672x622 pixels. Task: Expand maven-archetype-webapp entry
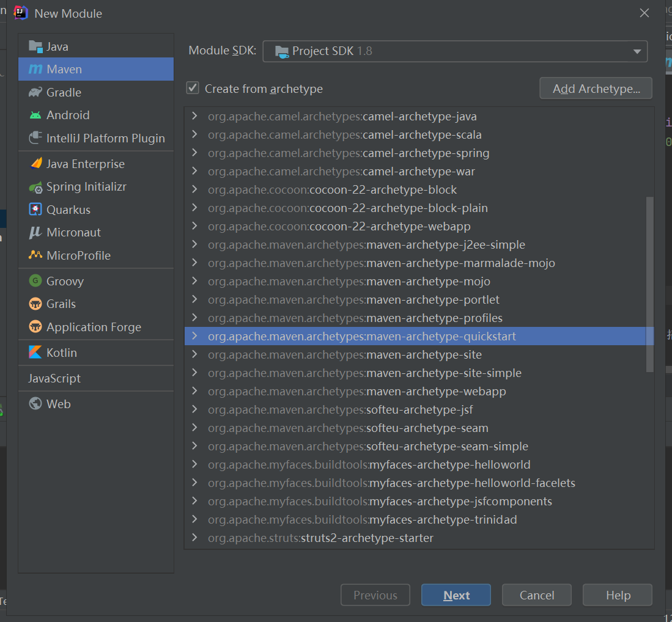194,391
